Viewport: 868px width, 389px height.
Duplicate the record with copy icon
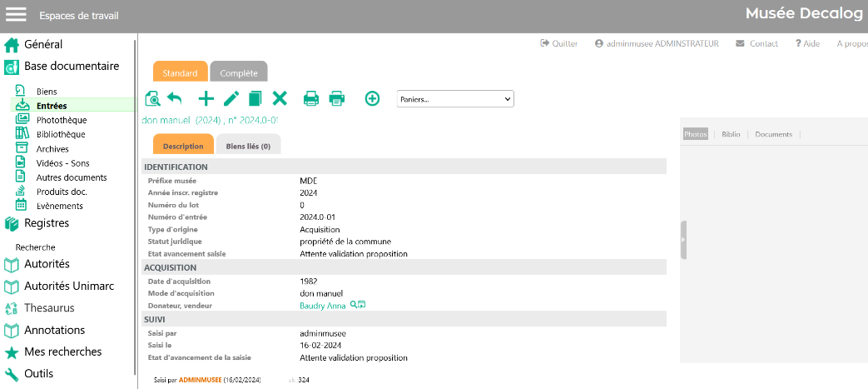coord(255,98)
